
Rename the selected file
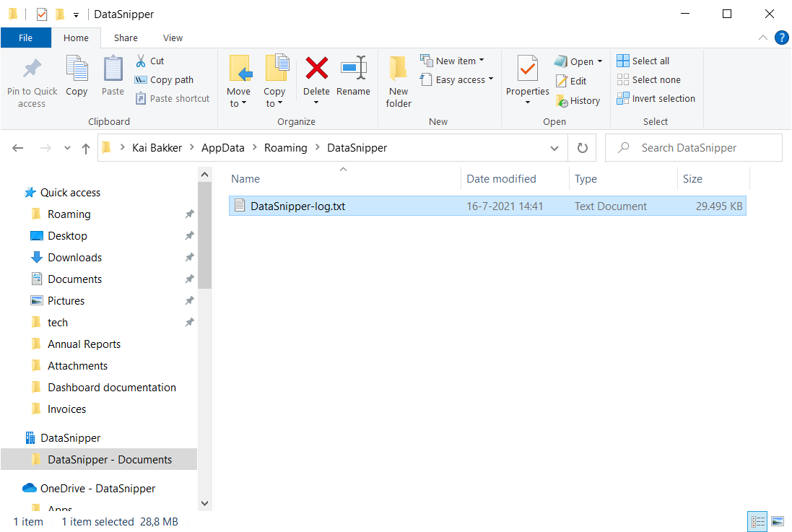pos(353,76)
